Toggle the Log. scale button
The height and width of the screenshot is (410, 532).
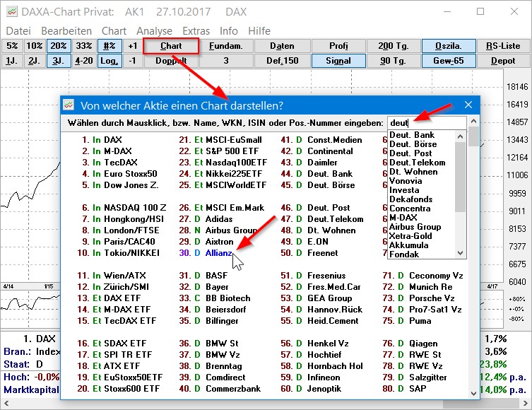coord(110,61)
